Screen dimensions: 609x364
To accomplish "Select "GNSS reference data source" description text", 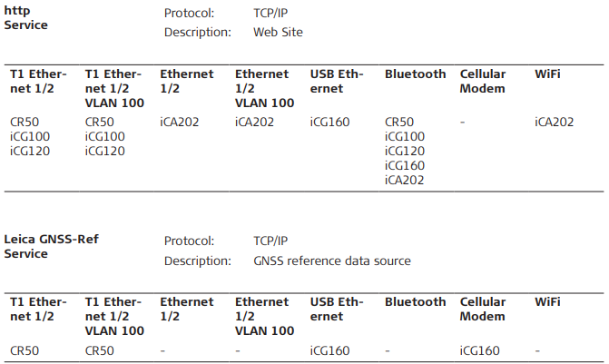I will coord(332,261).
